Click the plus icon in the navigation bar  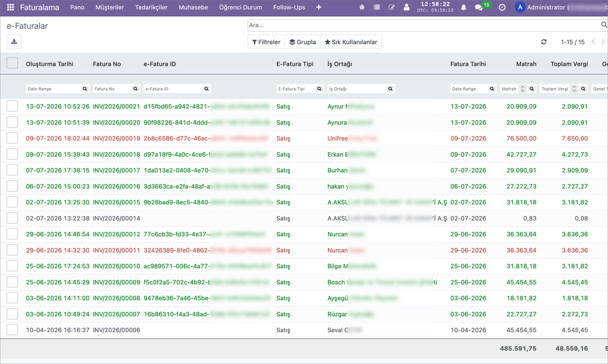(x=319, y=7)
